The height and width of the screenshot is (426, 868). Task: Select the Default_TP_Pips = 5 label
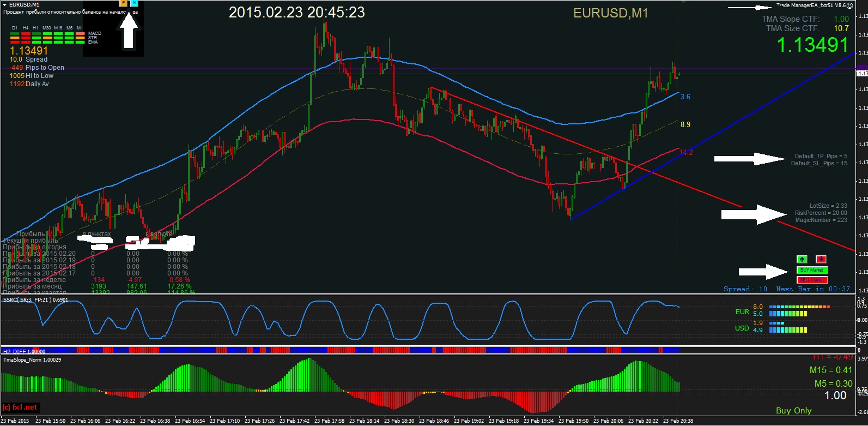point(821,157)
